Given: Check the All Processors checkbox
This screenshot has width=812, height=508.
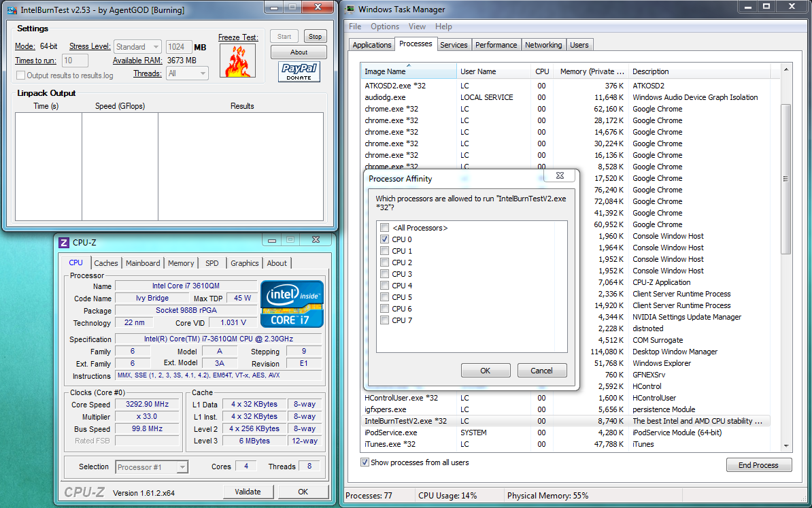Looking at the screenshot, I should click(385, 228).
